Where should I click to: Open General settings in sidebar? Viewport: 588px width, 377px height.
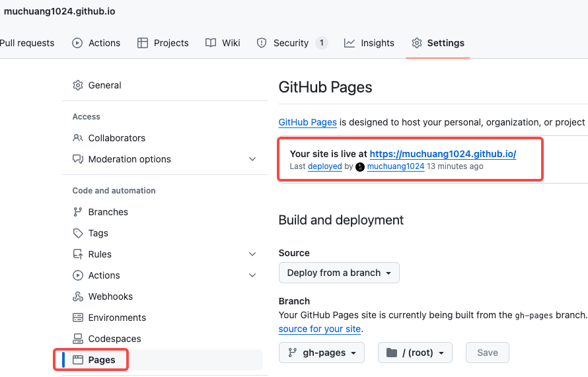point(165,85)
